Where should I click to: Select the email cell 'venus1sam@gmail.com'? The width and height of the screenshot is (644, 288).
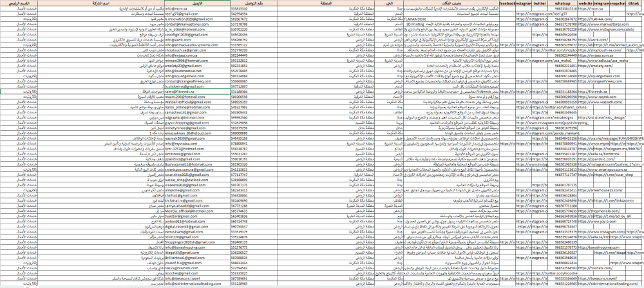pyautogui.click(x=197, y=232)
